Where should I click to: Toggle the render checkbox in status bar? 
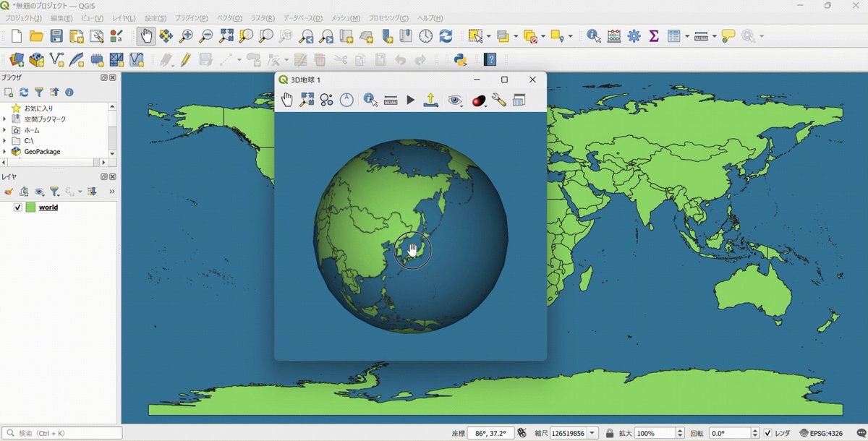pyautogui.click(x=768, y=433)
